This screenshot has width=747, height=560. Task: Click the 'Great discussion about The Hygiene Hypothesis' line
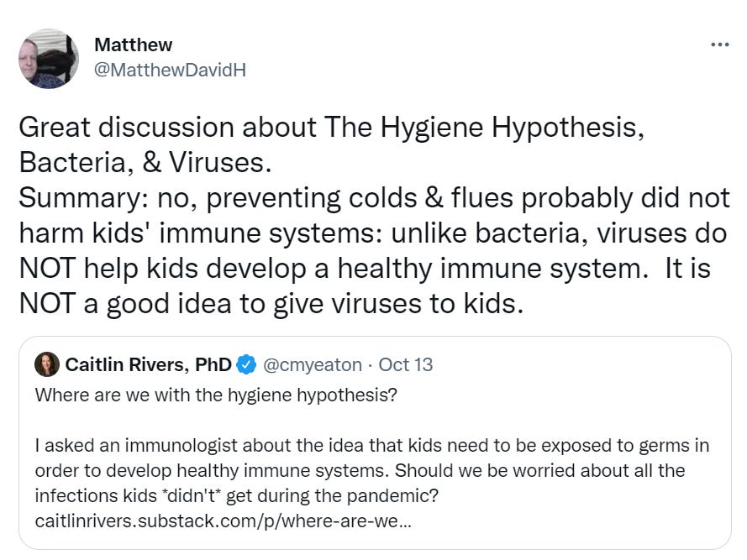[331, 128]
